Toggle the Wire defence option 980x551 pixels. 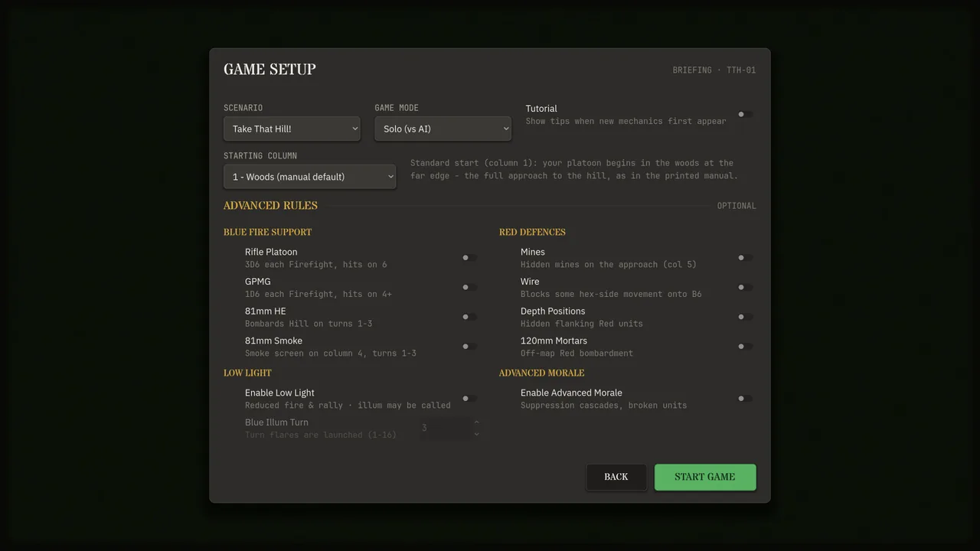pos(745,288)
